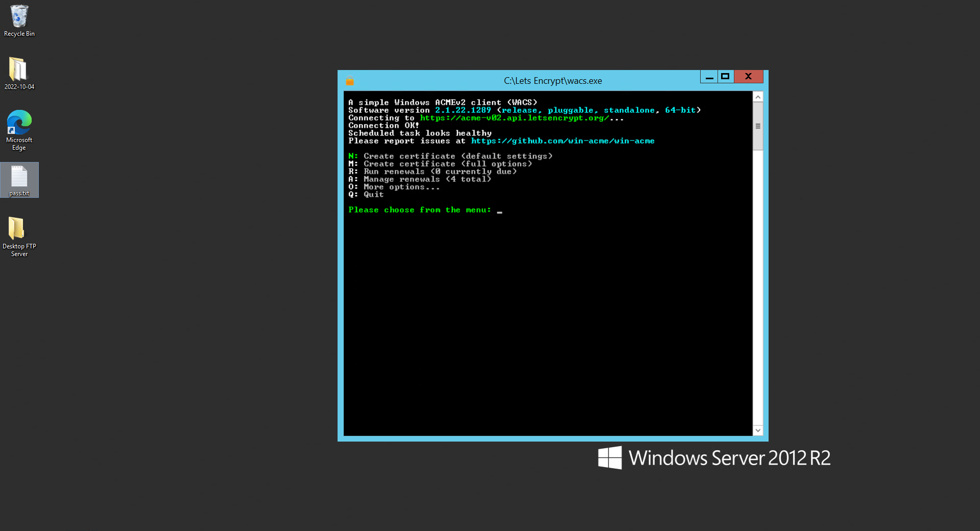Click "M: Create certificate (full options)" line
Image resolution: width=980 pixels, height=531 pixels.
click(x=440, y=164)
